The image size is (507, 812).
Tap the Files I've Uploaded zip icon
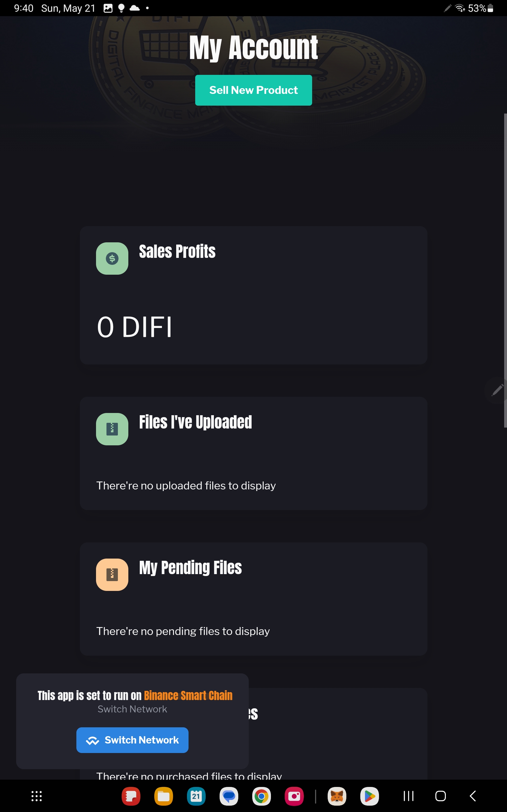(x=112, y=429)
